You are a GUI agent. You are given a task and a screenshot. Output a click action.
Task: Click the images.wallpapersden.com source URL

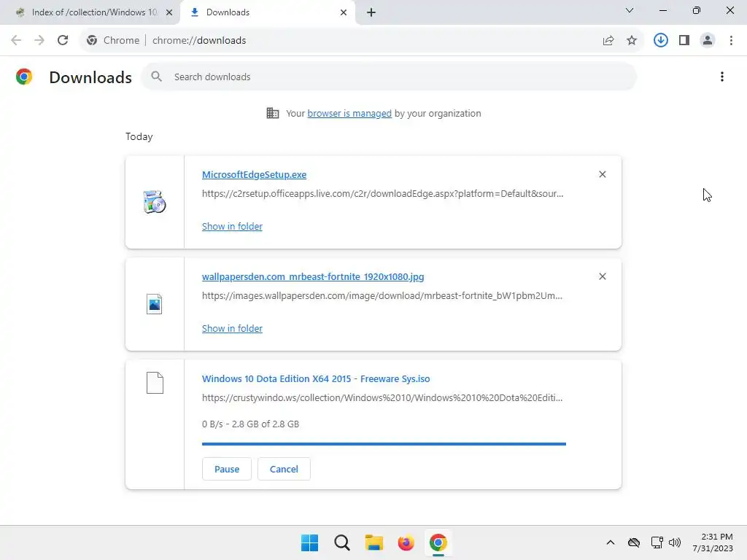382,295
